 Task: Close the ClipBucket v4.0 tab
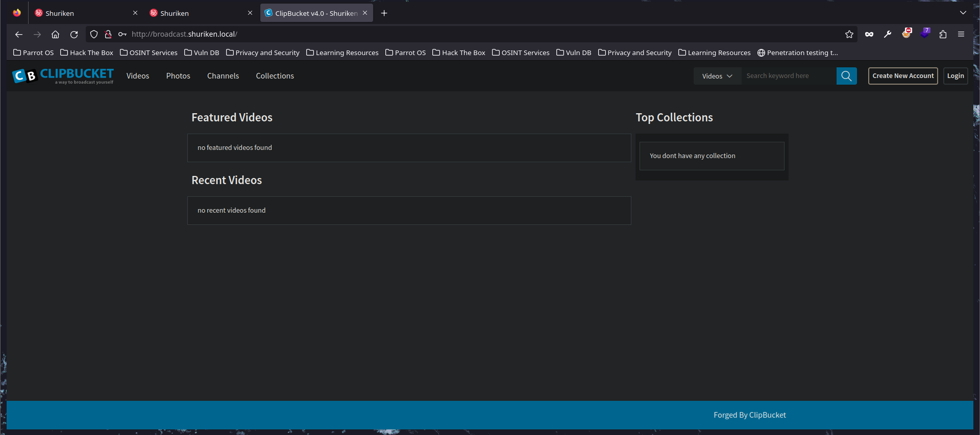tap(365, 13)
